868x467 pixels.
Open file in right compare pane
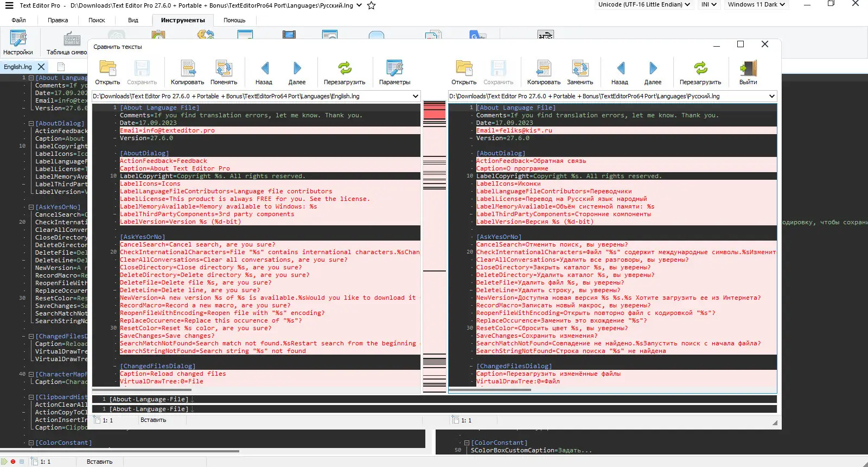pyautogui.click(x=464, y=72)
